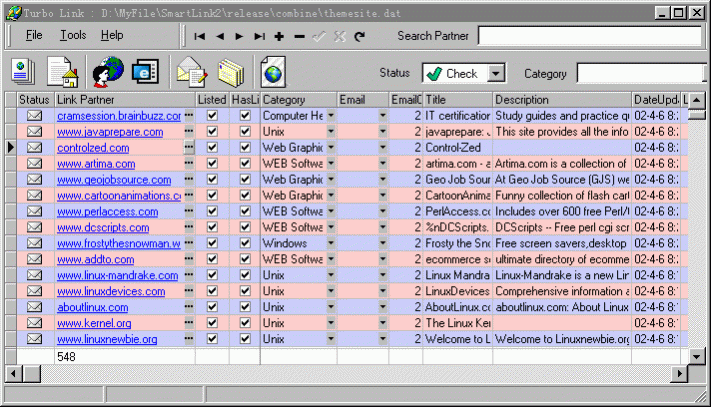Image resolution: width=711 pixels, height=407 pixels.
Task: Open Email dropdown for controlzed.com row
Action: [x=383, y=148]
